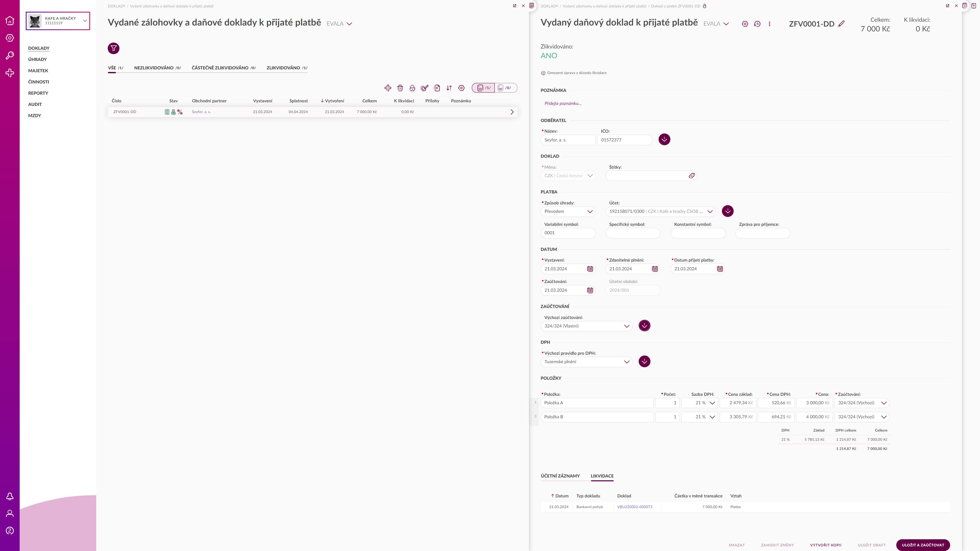Click the import document icon in the list toolbar

tap(437, 88)
